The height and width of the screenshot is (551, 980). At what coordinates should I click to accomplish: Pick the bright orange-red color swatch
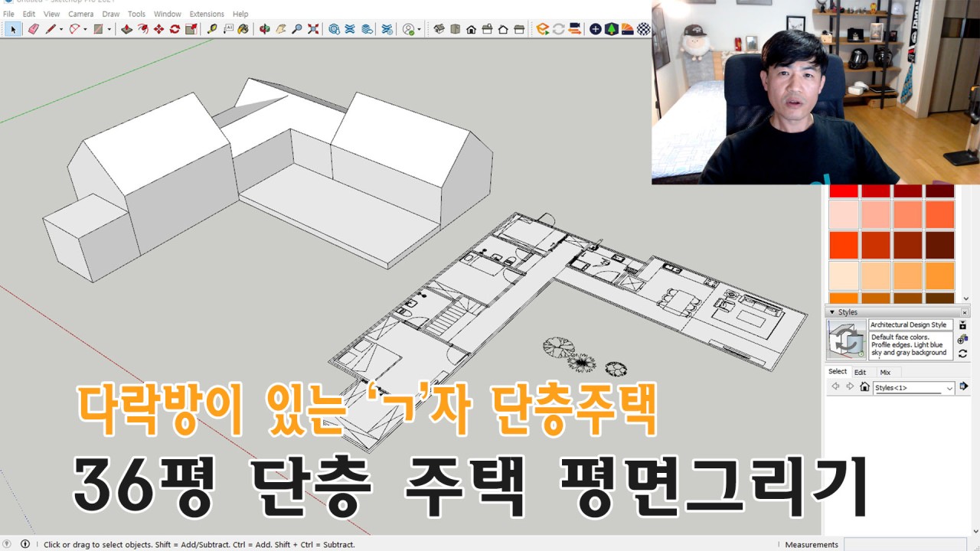pos(844,245)
